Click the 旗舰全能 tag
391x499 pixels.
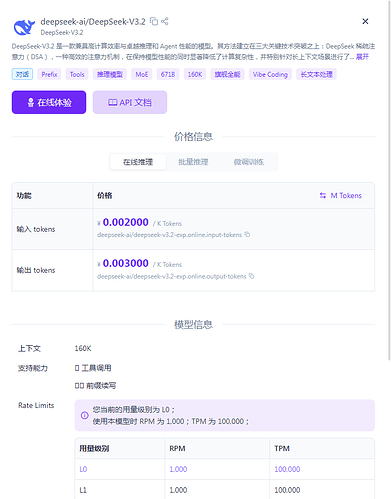pyautogui.click(x=227, y=74)
